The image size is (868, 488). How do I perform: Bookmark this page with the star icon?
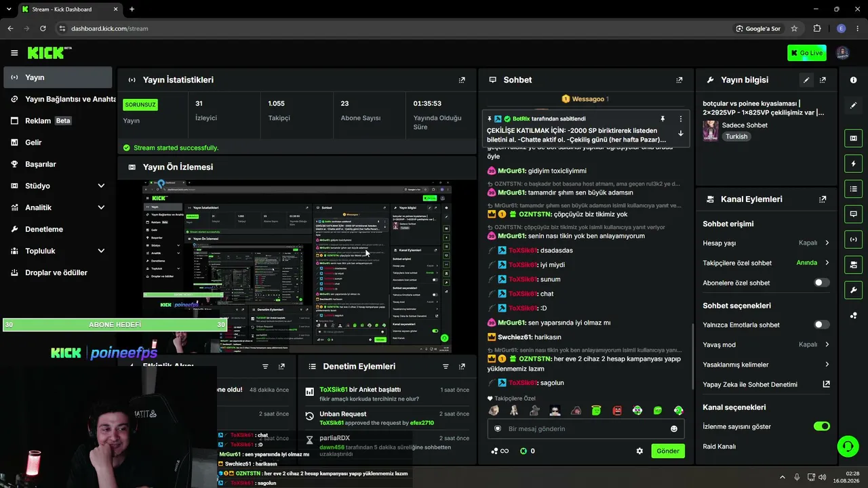pos(794,28)
